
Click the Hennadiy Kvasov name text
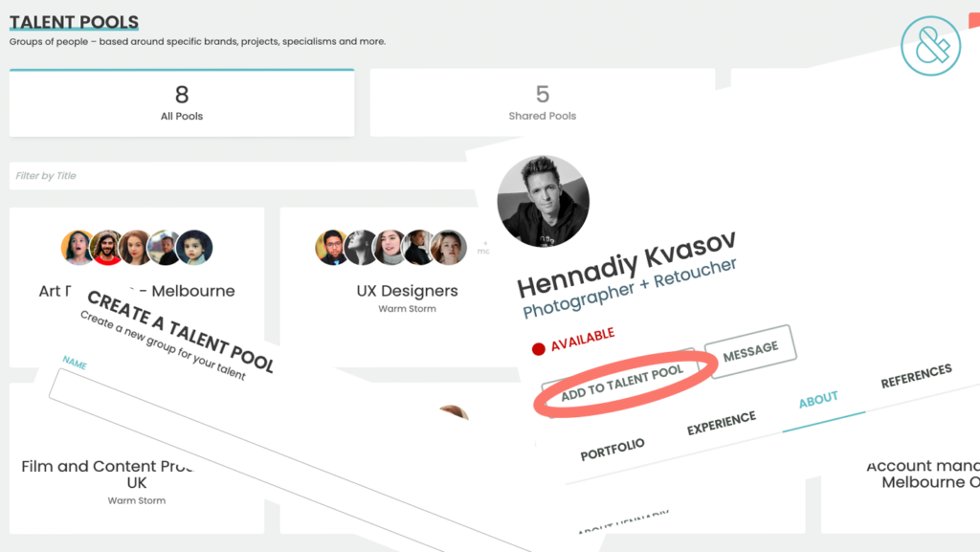click(x=626, y=264)
